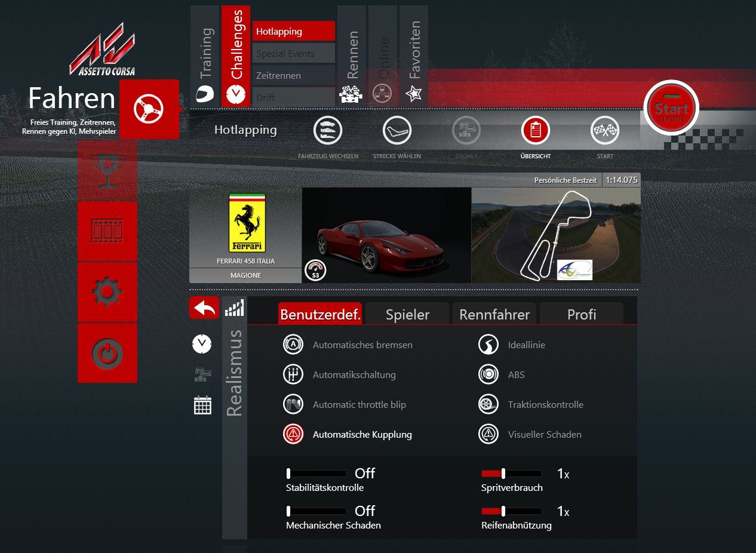Open the calendar icon in side panel
The height and width of the screenshot is (553, 756).
202,405
